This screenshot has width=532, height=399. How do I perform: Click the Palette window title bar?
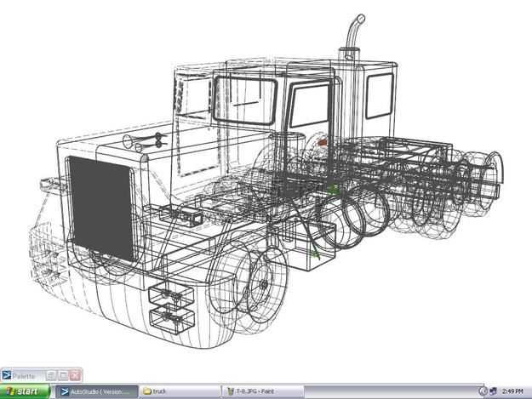coord(41,376)
